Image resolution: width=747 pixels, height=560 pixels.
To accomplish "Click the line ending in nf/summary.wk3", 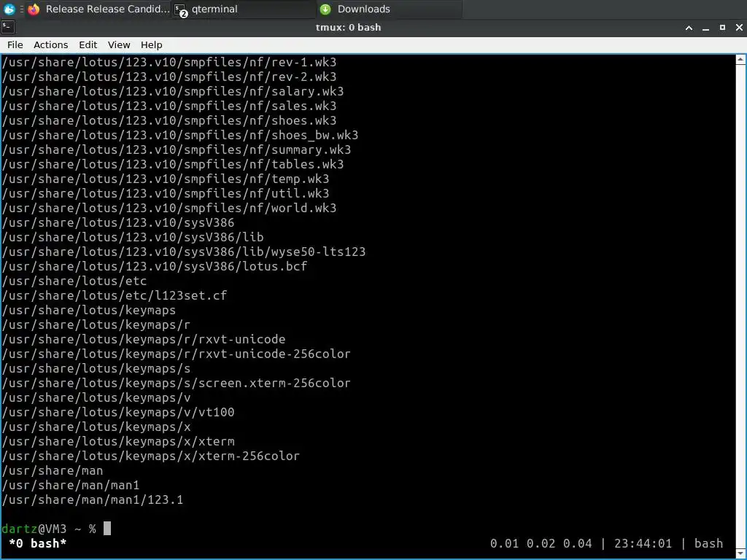I will point(177,149).
